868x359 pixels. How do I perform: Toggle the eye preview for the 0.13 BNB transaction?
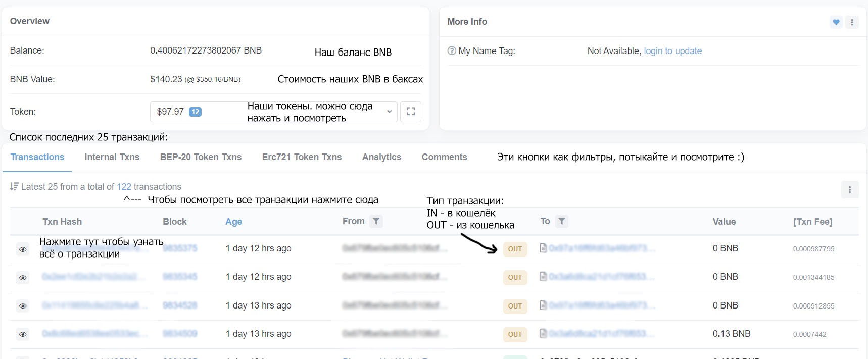point(23,334)
